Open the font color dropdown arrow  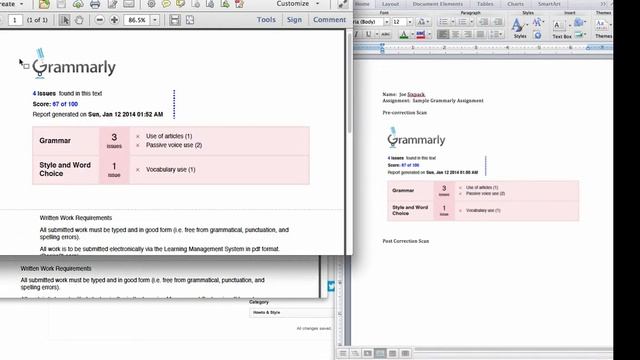coord(412,35)
